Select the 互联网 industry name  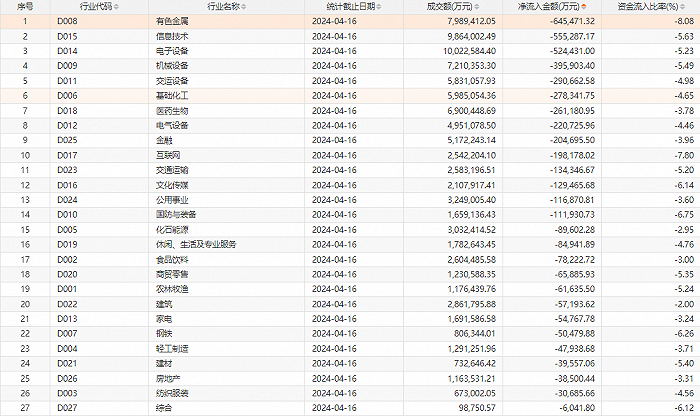[x=168, y=155]
